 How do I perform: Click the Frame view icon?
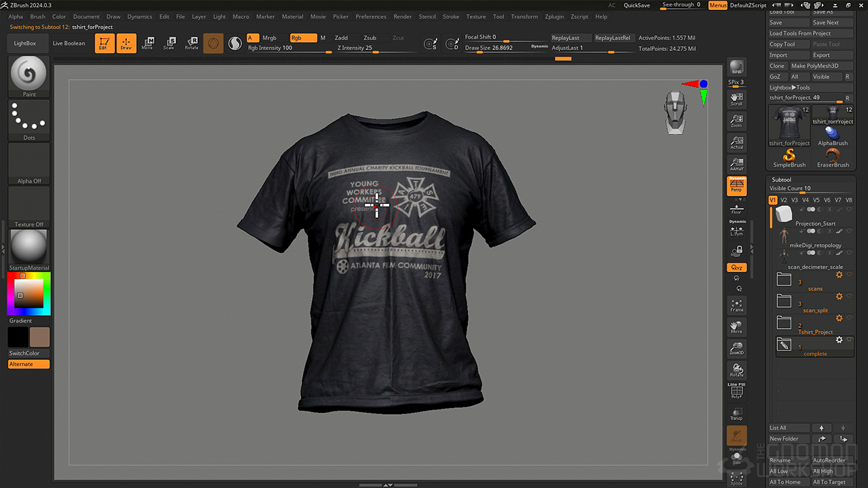click(x=736, y=306)
